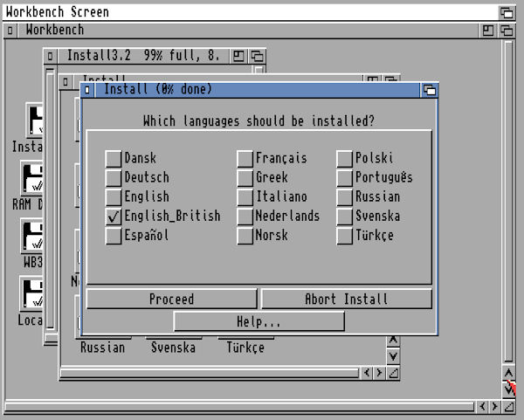Click down scroll arrow in Install3.2 window
The width and height of the screenshot is (524, 420).
tap(393, 356)
